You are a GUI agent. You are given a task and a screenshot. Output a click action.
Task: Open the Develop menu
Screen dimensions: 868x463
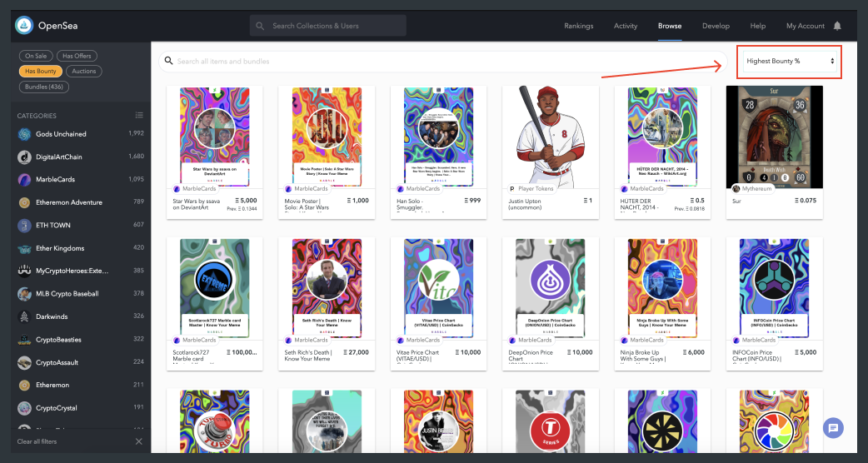(716, 26)
